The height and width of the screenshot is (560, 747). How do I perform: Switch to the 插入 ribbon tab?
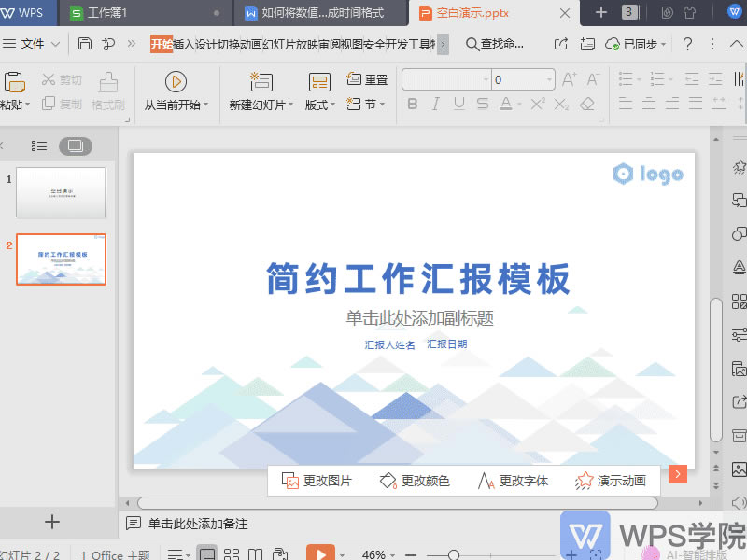coord(181,44)
